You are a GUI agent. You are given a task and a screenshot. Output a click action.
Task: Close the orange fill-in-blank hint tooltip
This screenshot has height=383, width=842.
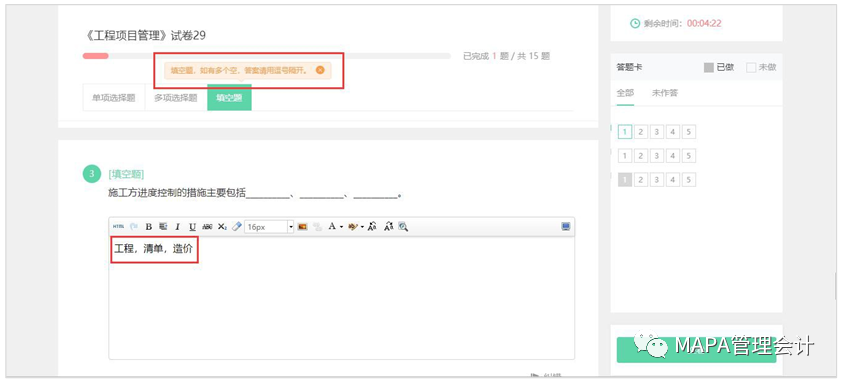coord(320,70)
